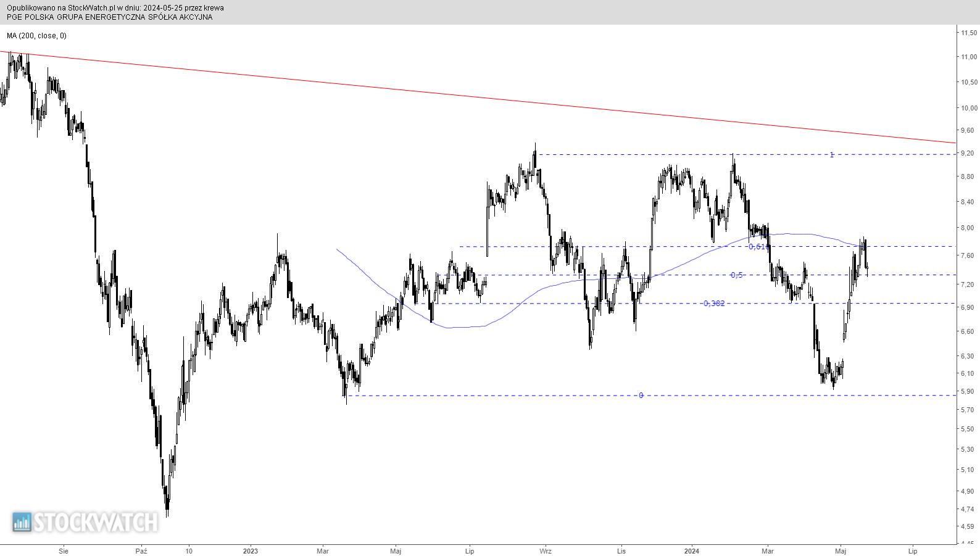The image size is (980, 556).
Task: Click the 11,00 price axis value
Action: (968, 57)
